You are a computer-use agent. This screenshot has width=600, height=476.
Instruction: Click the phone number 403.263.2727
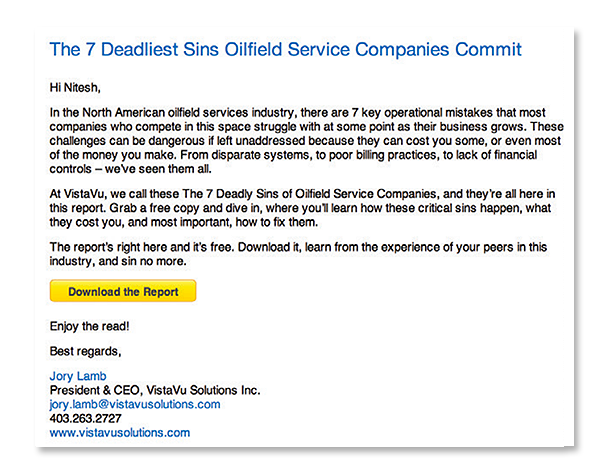85,418
